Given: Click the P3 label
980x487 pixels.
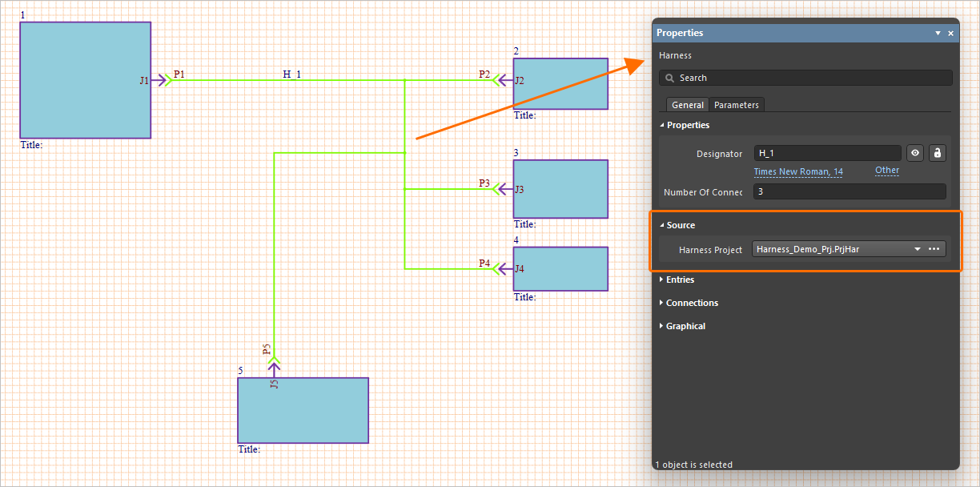Looking at the screenshot, I should [x=484, y=183].
